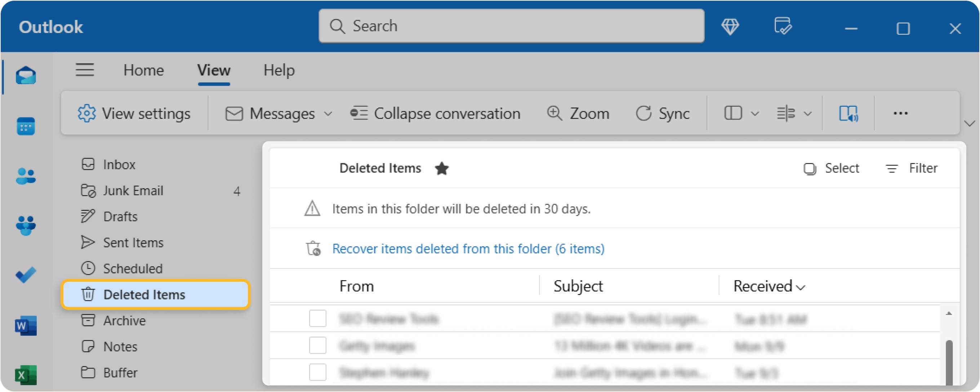
Task: Toggle the hamburger navigation pane button
Action: (84, 70)
